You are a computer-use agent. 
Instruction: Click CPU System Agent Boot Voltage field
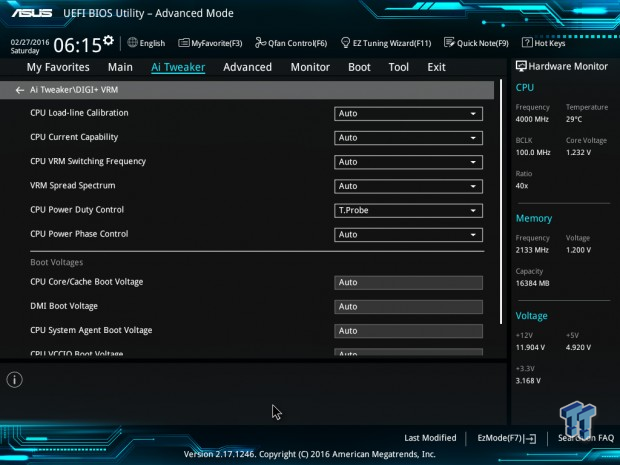point(408,331)
